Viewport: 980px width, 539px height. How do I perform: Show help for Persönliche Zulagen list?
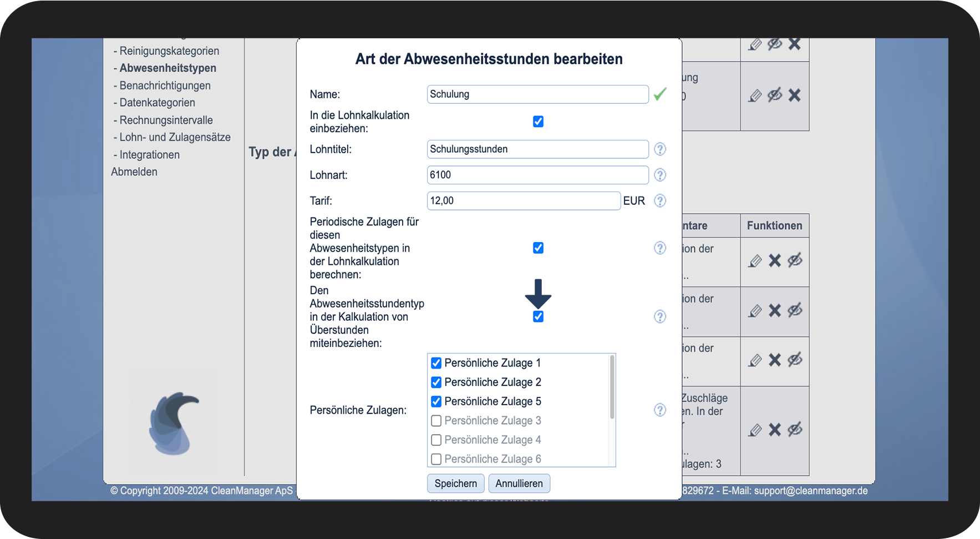click(x=659, y=410)
